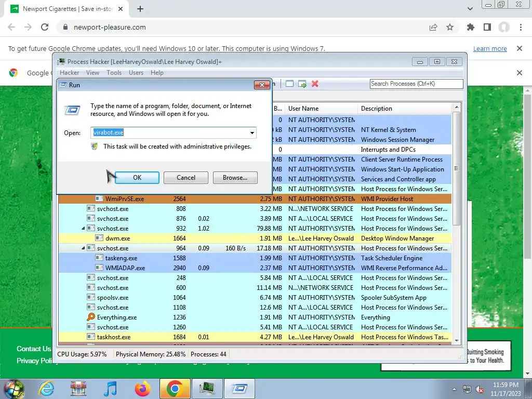
Task: Open the View menu in Process Hacker
Action: pyautogui.click(x=92, y=73)
